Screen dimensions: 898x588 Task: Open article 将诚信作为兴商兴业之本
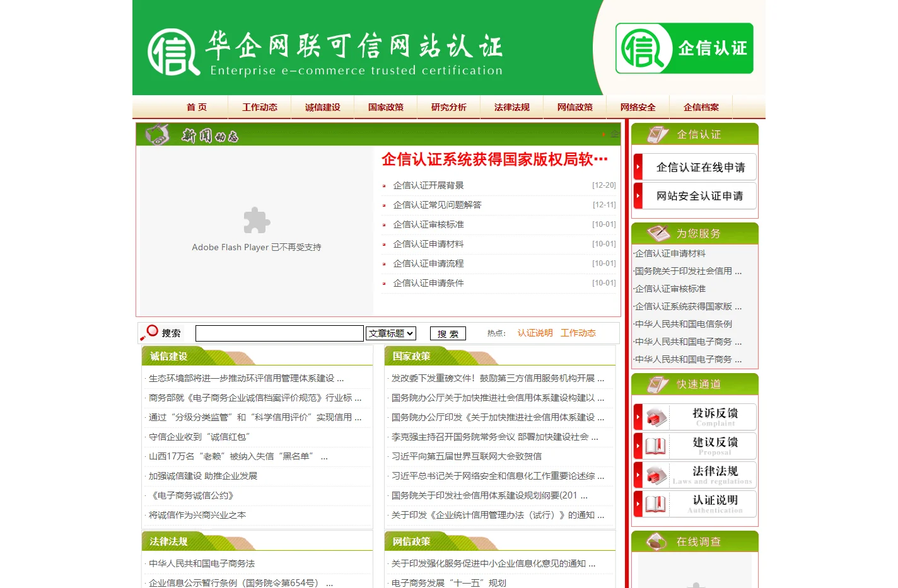pos(197,515)
